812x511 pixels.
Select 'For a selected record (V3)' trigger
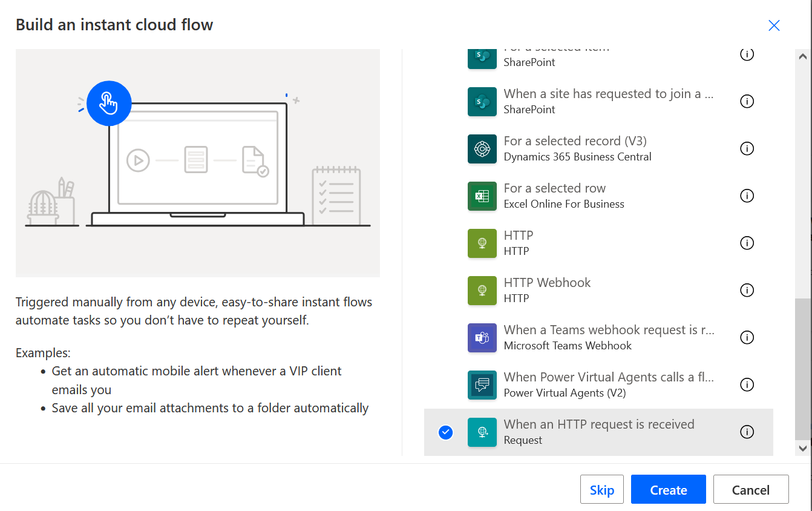coord(575,142)
